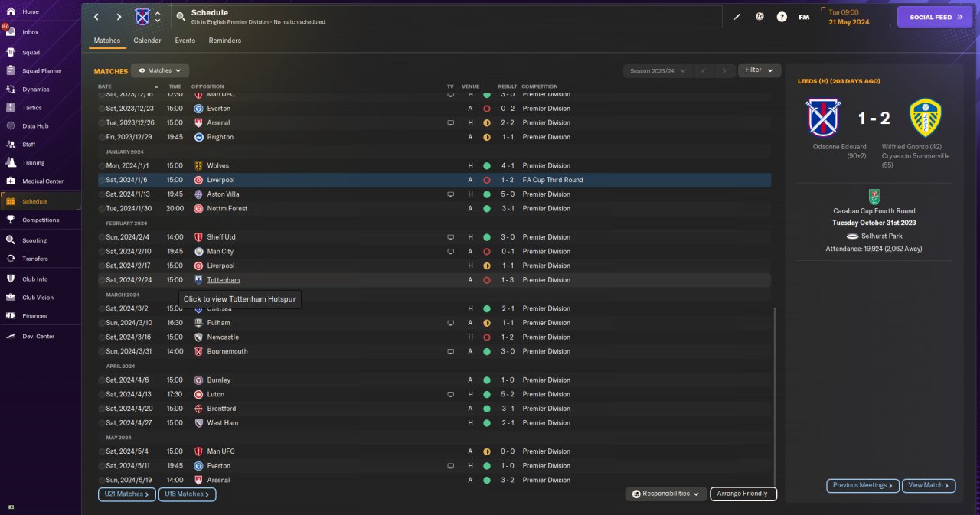The width and height of the screenshot is (980, 515).
Task: Open the Filter dropdown
Action: point(759,70)
